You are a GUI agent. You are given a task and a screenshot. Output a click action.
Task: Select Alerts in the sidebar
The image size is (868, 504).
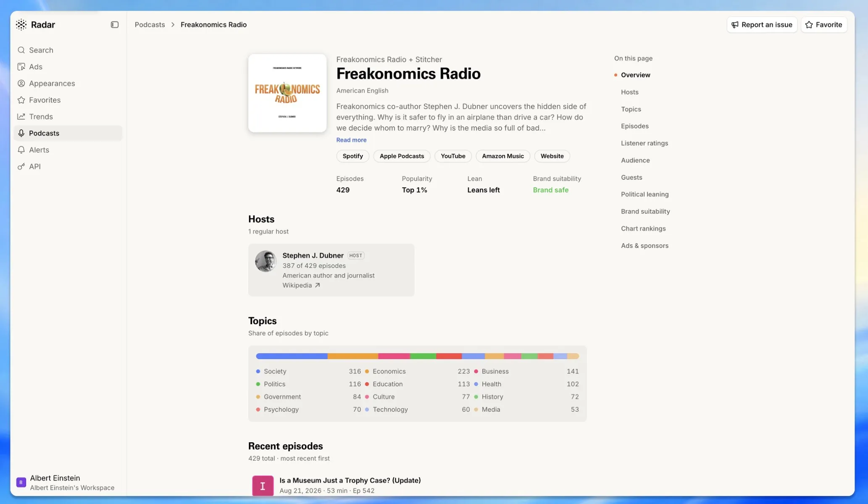(68, 150)
